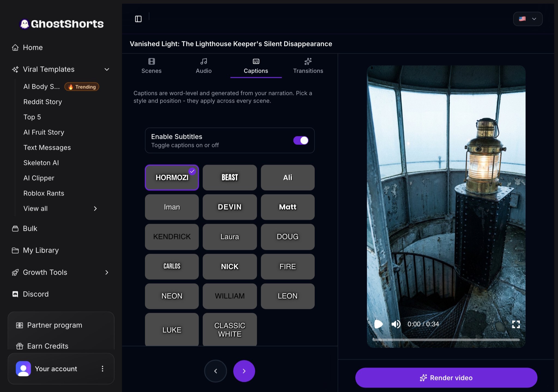Mute the preview volume
This screenshot has width=558, height=392.
[x=396, y=324]
